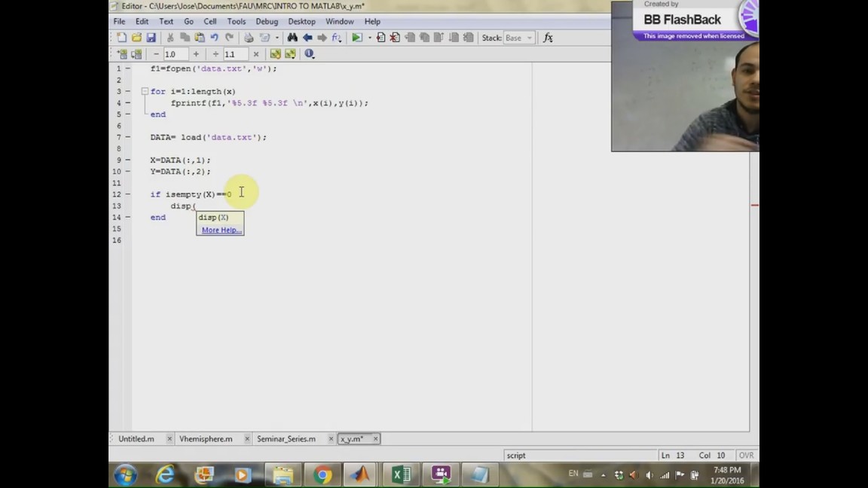Click the More Help link
The width and height of the screenshot is (868, 488).
point(222,230)
